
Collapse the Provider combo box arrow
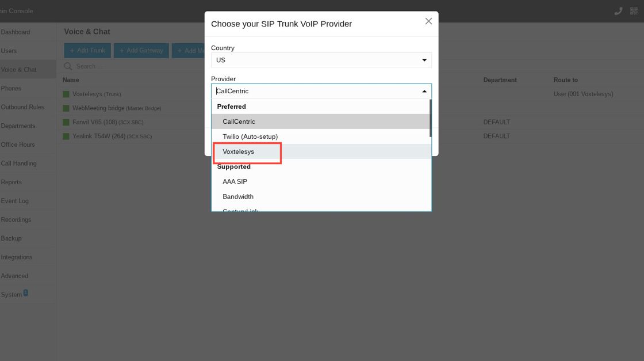[424, 92]
